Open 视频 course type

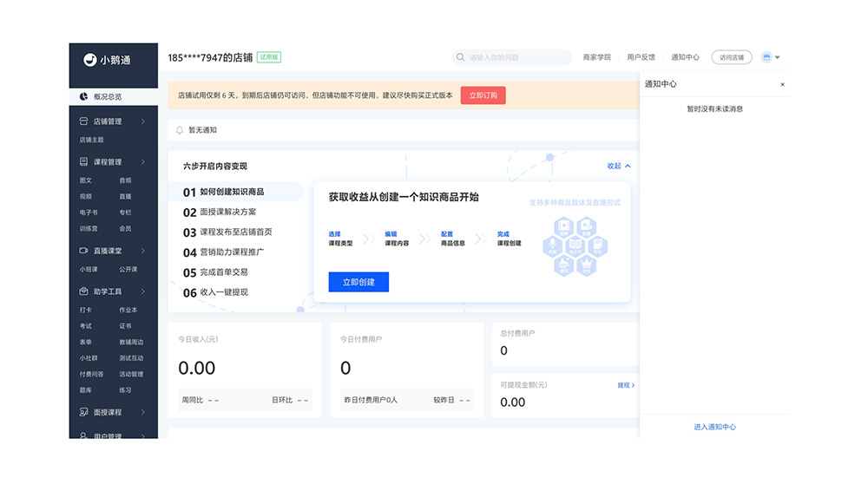click(85, 197)
